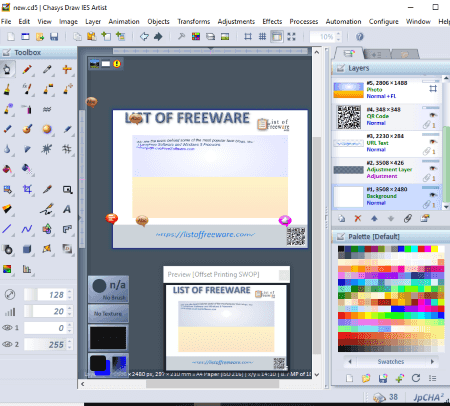Pick the yellow swatch in the top palette row
This screenshot has width=450, height=406.
pos(434,249)
